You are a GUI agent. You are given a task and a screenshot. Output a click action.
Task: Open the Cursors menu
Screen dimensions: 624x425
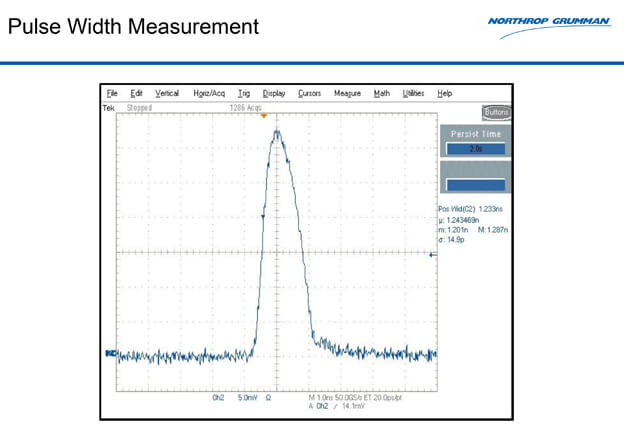(x=309, y=93)
